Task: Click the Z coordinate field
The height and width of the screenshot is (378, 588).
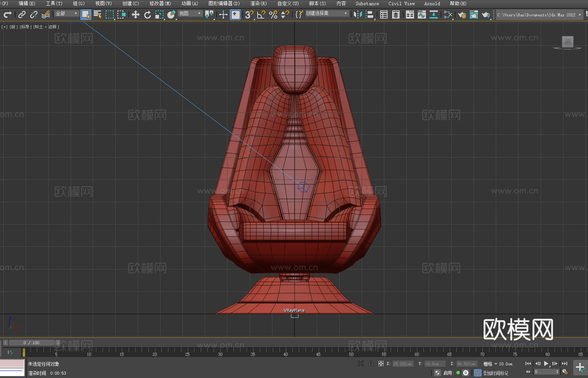Action: pyautogui.click(x=467, y=364)
